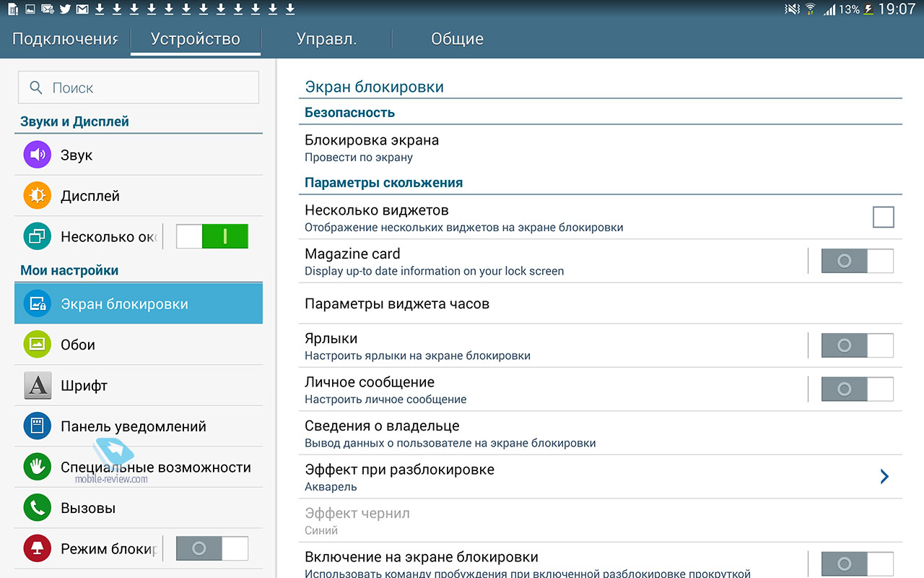Turn off the Multi window green switch
This screenshot has height=578, width=924.
(x=212, y=236)
